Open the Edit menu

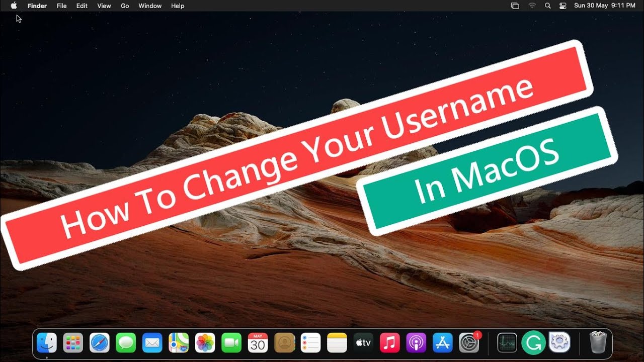tap(82, 6)
